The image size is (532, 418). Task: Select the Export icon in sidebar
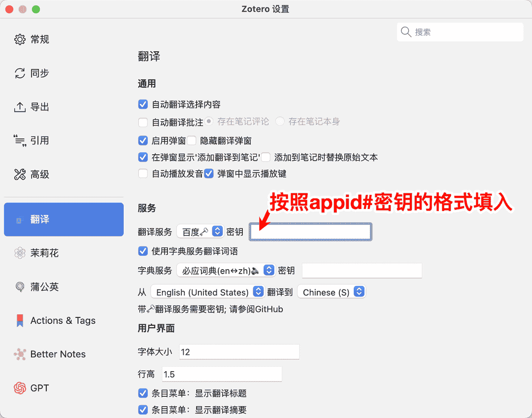[x=20, y=107]
